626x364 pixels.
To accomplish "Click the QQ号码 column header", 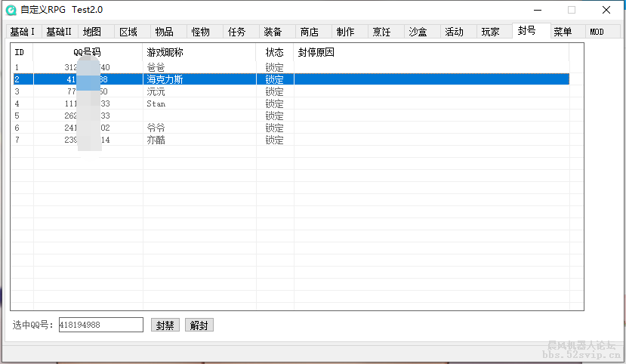I will click(x=88, y=53).
